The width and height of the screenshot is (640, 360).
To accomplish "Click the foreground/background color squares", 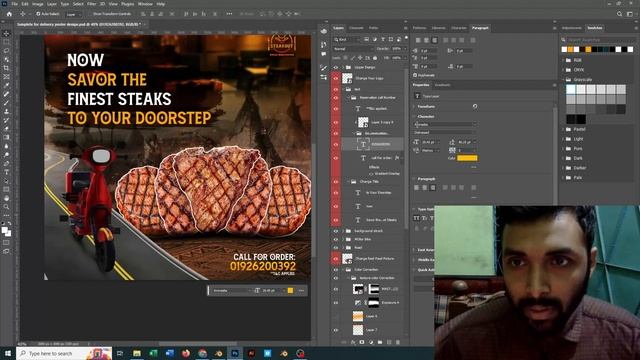I will point(6,231).
